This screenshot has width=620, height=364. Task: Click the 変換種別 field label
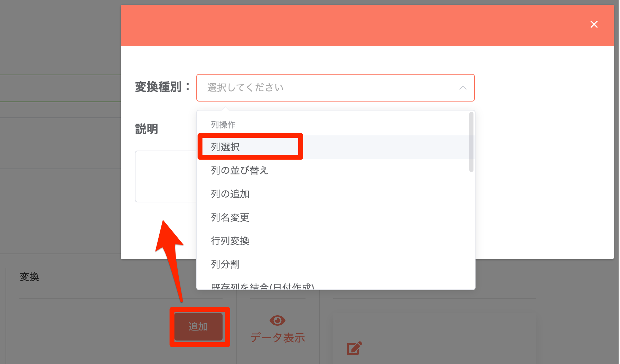pyautogui.click(x=161, y=87)
